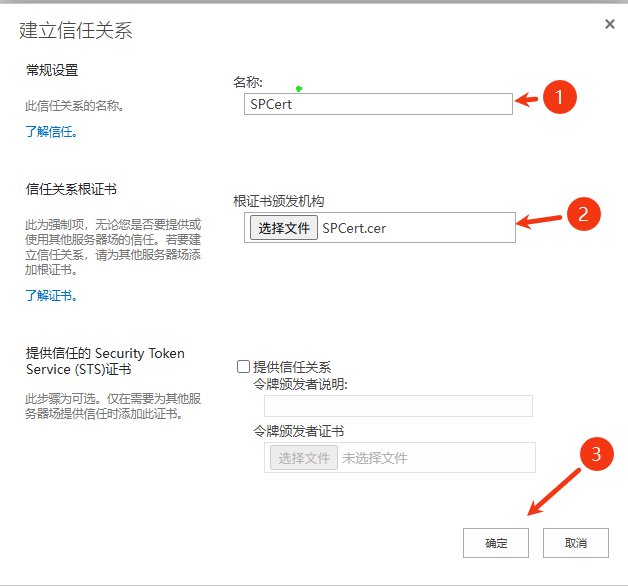Image resolution: width=628 pixels, height=586 pixels.
Task: Open the 了解证书 help link
Action: coord(51,296)
